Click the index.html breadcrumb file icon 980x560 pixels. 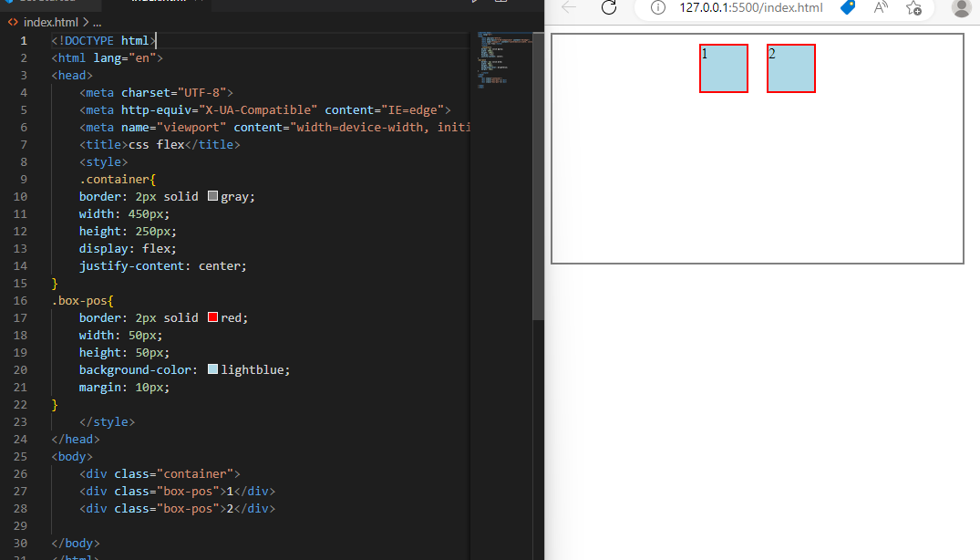pyautogui.click(x=13, y=23)
